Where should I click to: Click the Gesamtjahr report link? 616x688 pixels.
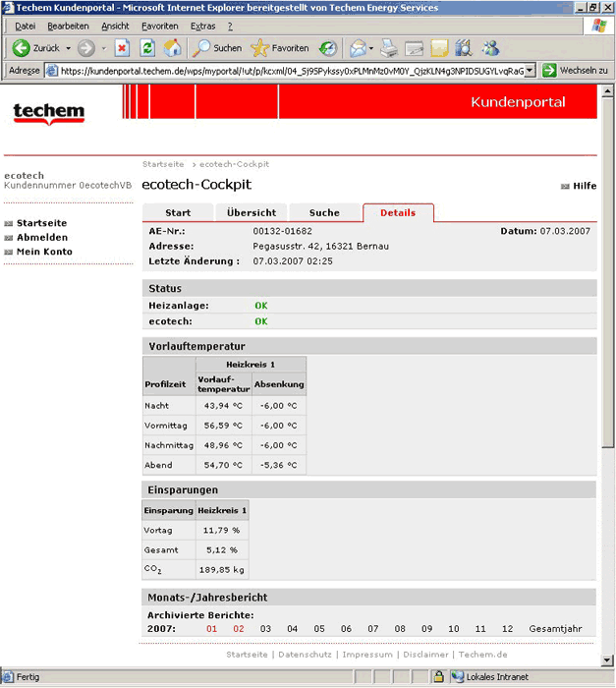tap(555, 629)
